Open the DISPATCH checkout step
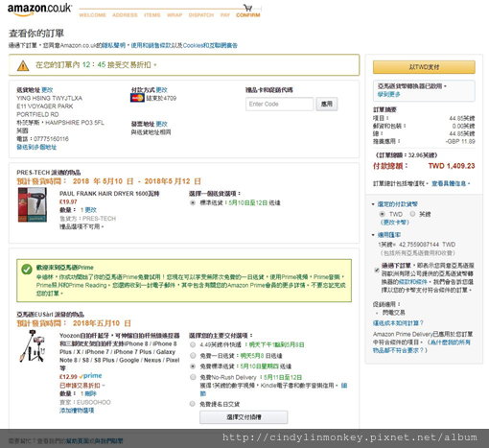 (x=201, y=15)
